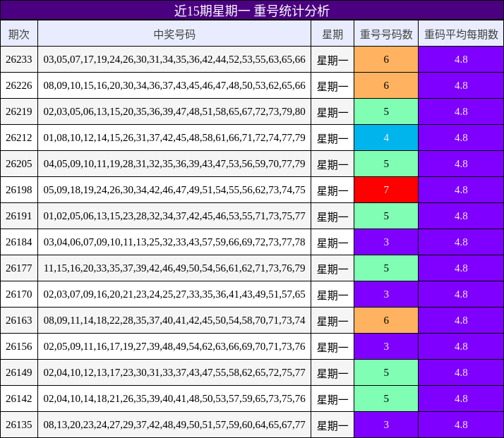Click the purple 3 cell for issue 26184

tap(386, 242)
